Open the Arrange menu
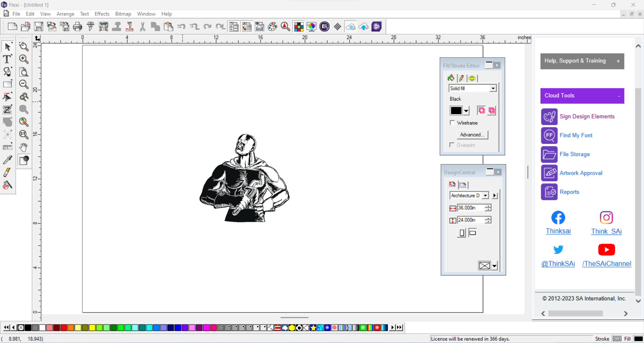 tap(65, 14)
